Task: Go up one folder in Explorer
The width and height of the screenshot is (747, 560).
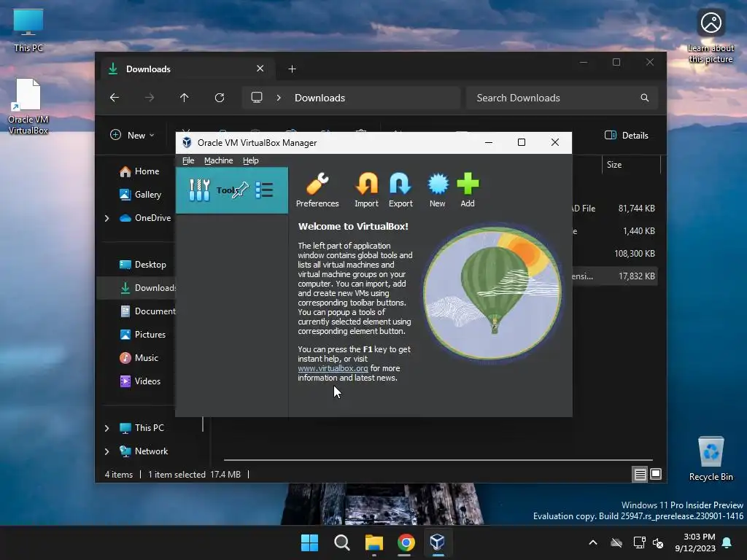Action: (185, 98)
